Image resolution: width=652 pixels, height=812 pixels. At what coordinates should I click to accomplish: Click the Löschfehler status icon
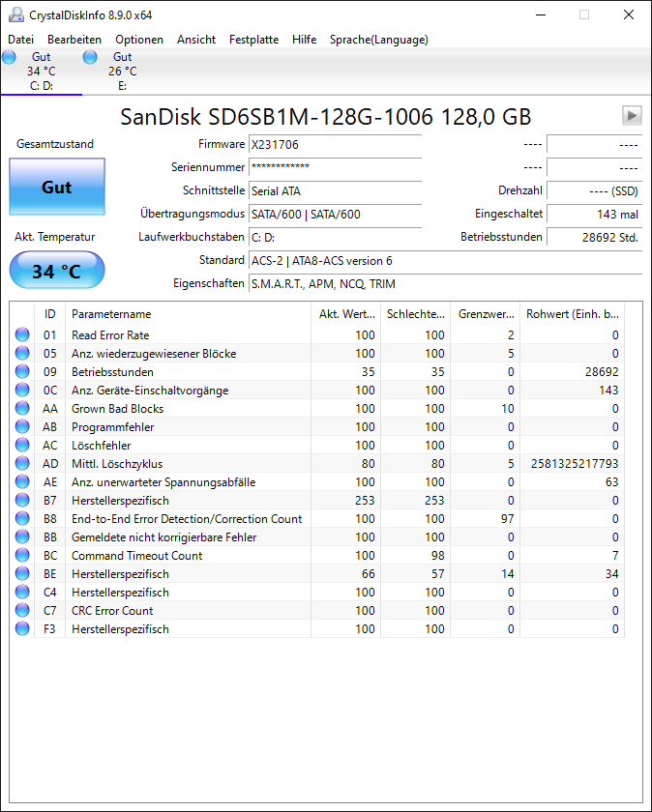coord(21,445)
